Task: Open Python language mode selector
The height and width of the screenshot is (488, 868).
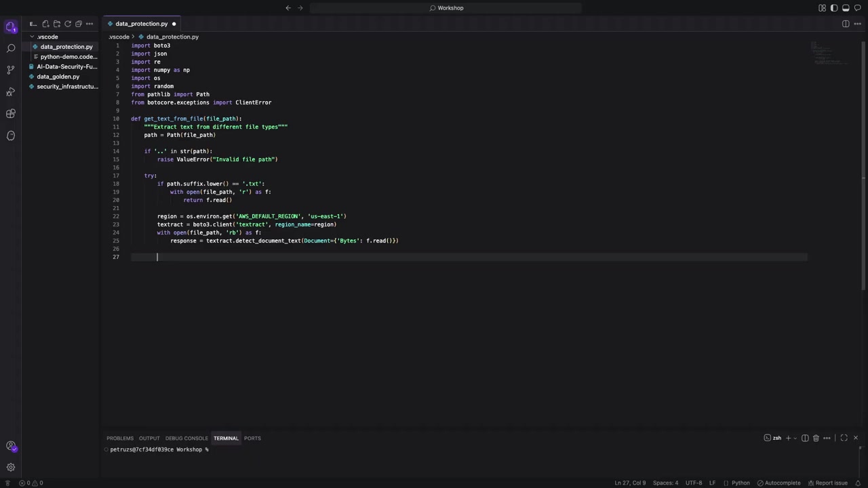Action: pyautogui.click(x=741, y=483)
